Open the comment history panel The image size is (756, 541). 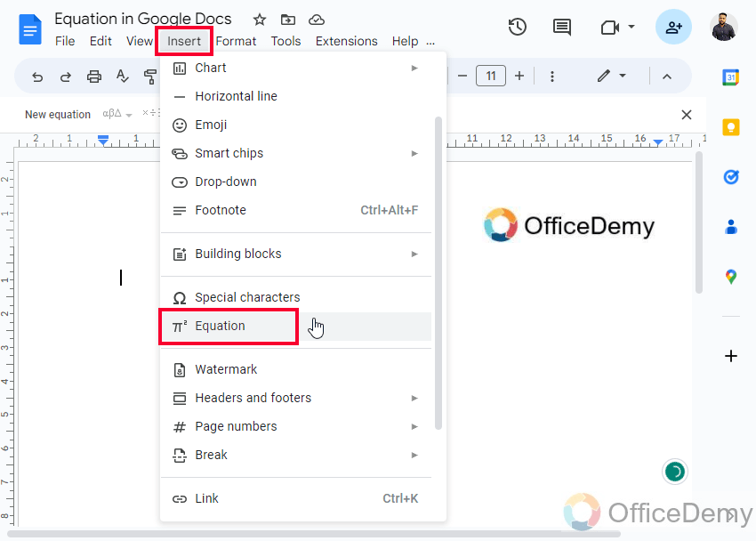(x=561, y=27)
